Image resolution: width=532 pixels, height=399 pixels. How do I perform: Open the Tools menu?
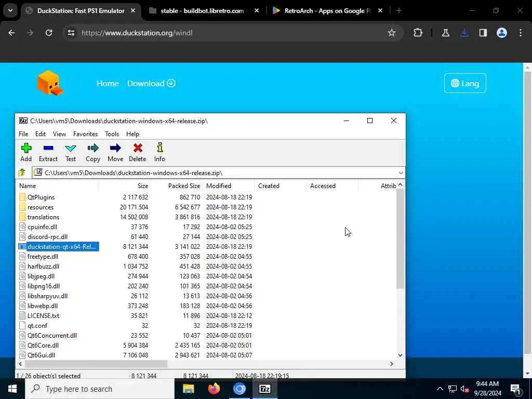point(112,134)
